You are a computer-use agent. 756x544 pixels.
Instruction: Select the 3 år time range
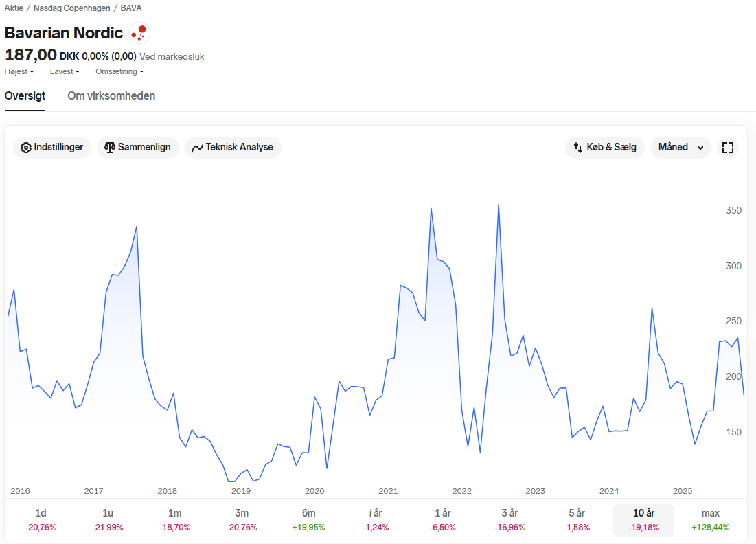click(x=509, y=520)
